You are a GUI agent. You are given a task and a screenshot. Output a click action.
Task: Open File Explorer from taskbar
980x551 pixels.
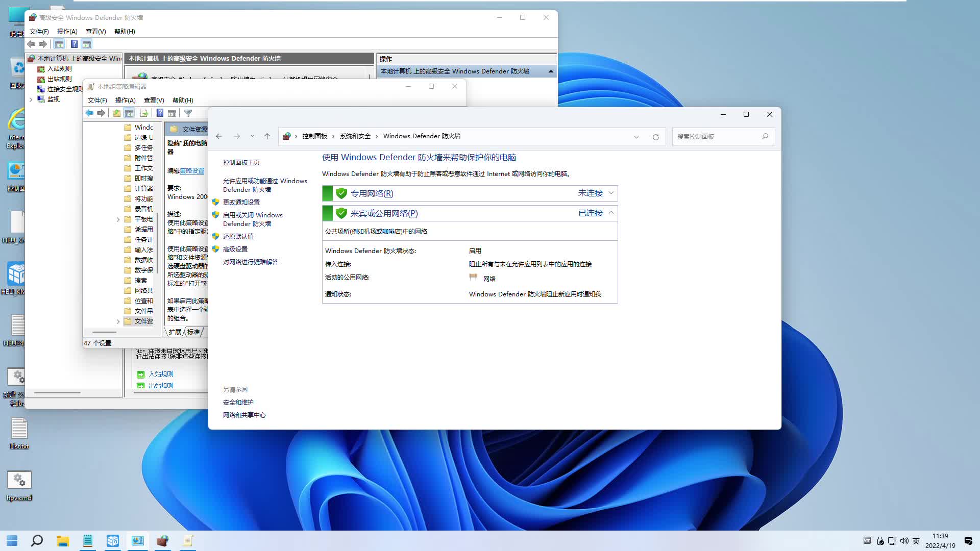click(x=62, y=541)
